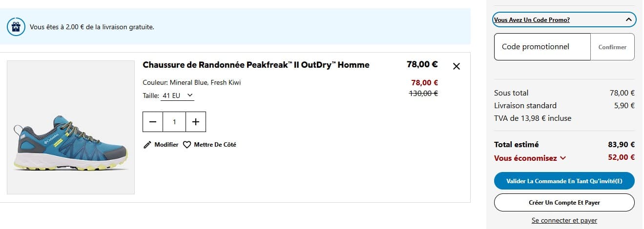The image size is (644, 229).
Task: Click the quantity number field showing 1
Action: (174, 122)
